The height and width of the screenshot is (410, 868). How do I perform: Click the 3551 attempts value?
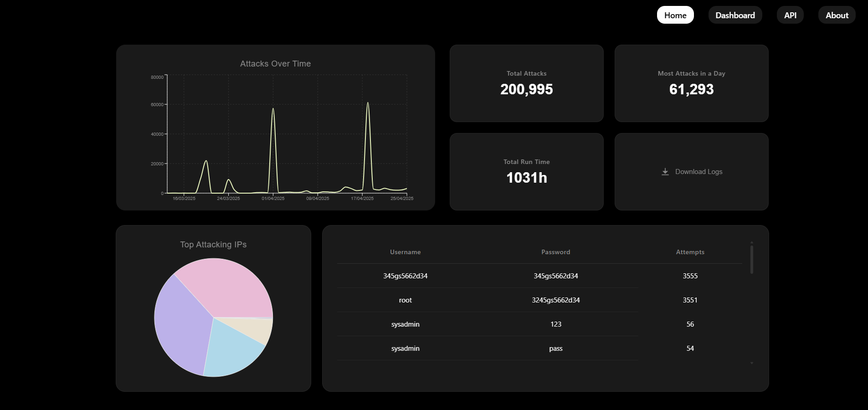[690, 300]
